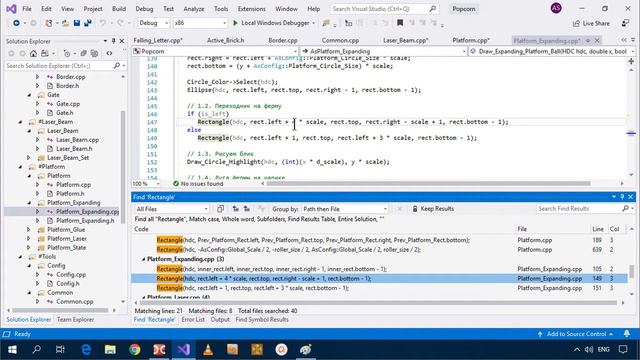Toggle pin on Platform_Expanding.cpp tab
This screenshot has height=360, width=640.
coord(588,40)
